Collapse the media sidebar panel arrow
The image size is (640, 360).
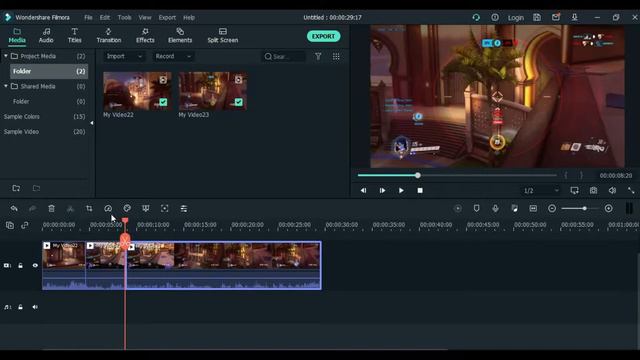point(91,123)
